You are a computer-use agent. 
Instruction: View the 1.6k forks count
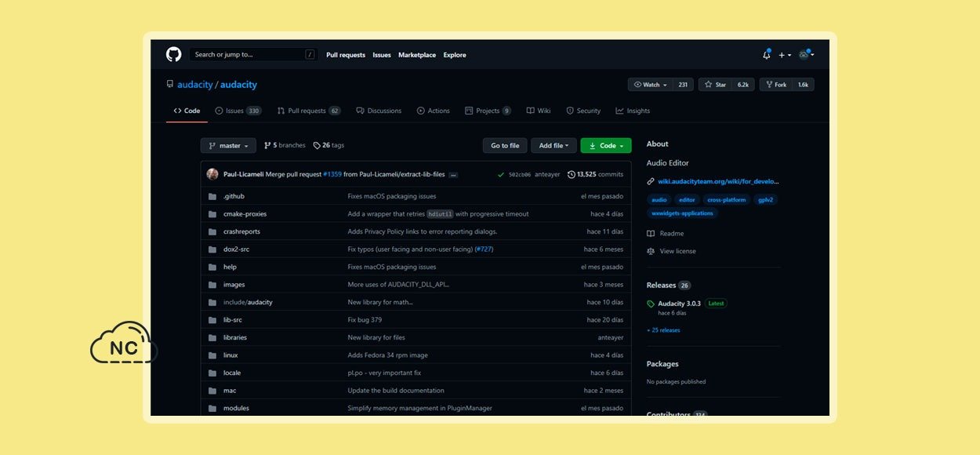click(x=803, y=85)
